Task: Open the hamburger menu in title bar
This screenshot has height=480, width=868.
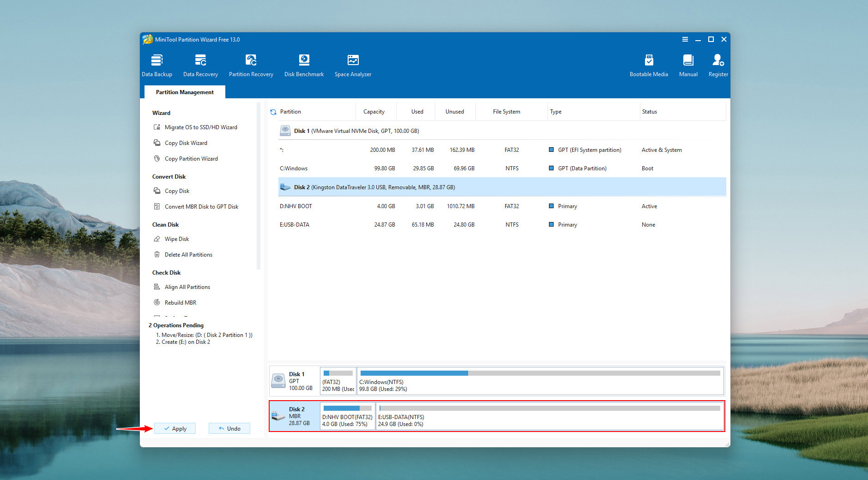Action: click(x=685, y=40)
